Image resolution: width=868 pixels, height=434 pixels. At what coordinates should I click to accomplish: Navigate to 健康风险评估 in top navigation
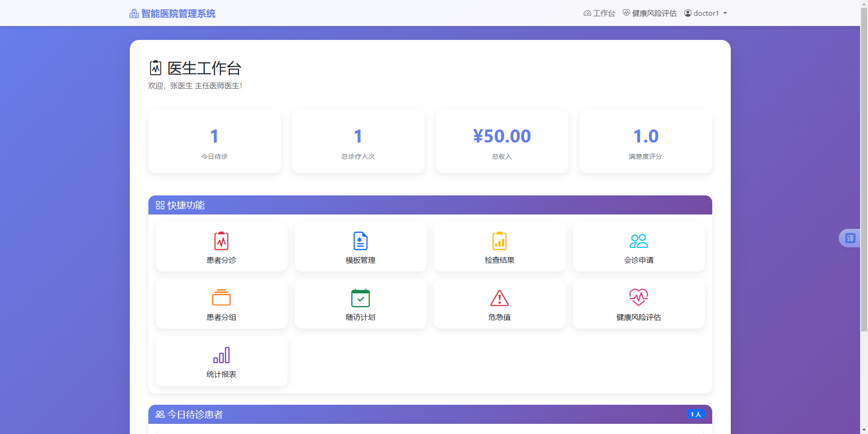pos(649,13)
